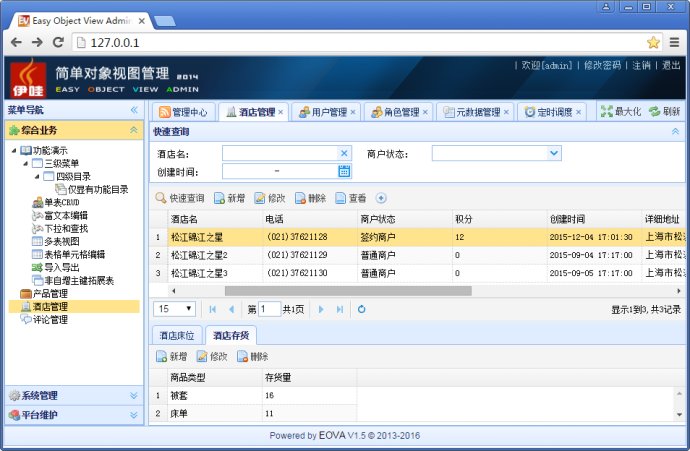
Task: Open the 酒店床位 sub-tab
Action: point(177,336)
